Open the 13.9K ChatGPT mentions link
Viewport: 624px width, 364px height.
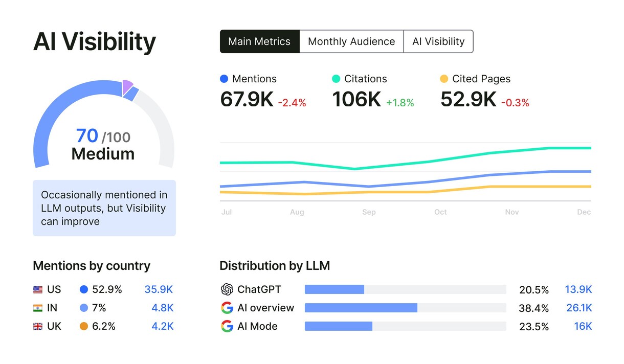578,289
